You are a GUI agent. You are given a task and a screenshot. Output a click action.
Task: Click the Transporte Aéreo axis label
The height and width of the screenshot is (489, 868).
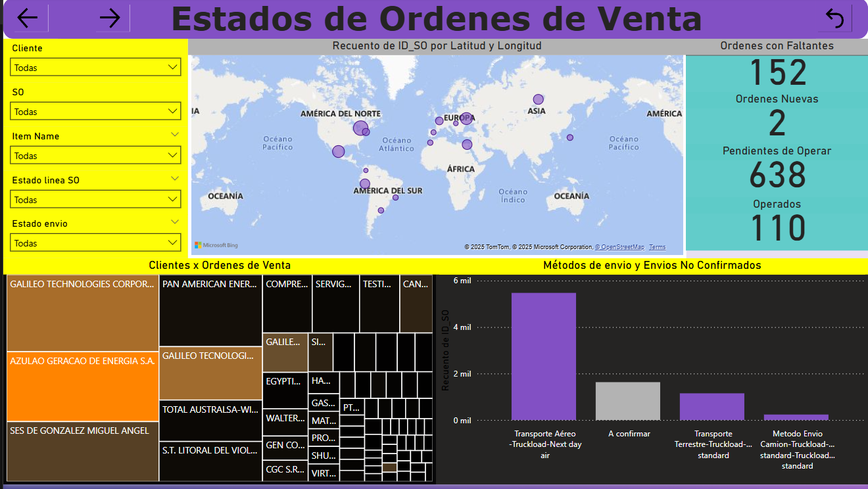544,444
